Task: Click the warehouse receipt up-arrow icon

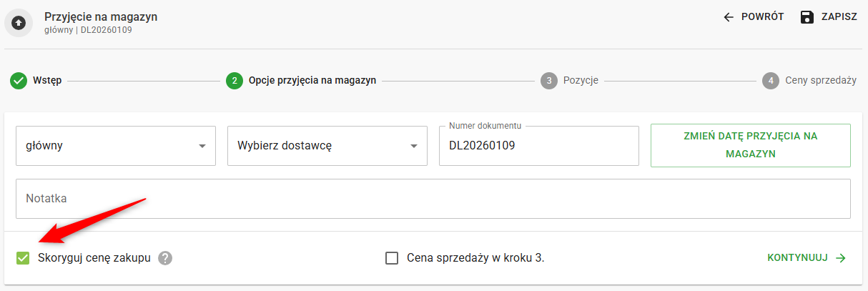Action: (x=19, y=23)
